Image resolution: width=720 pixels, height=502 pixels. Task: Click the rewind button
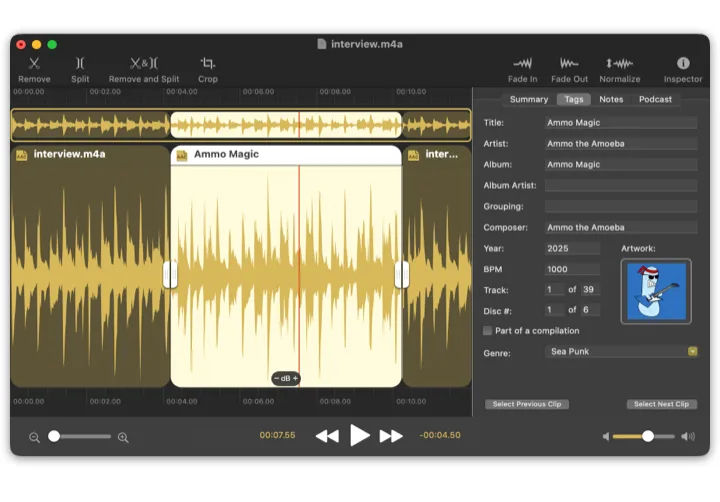tap(327, 436)
